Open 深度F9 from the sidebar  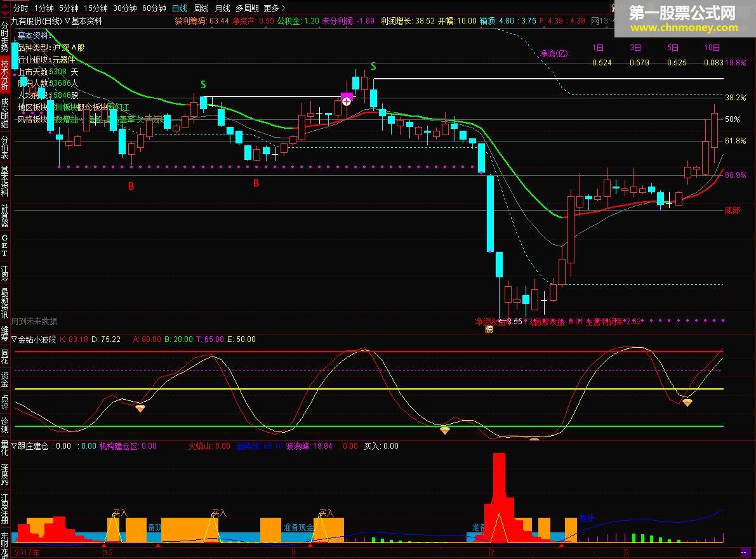pos(5,474)
